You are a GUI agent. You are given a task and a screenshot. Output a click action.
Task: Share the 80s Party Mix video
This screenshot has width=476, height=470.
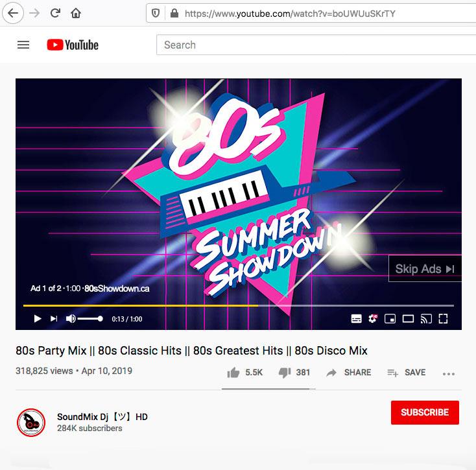point(348,372)
